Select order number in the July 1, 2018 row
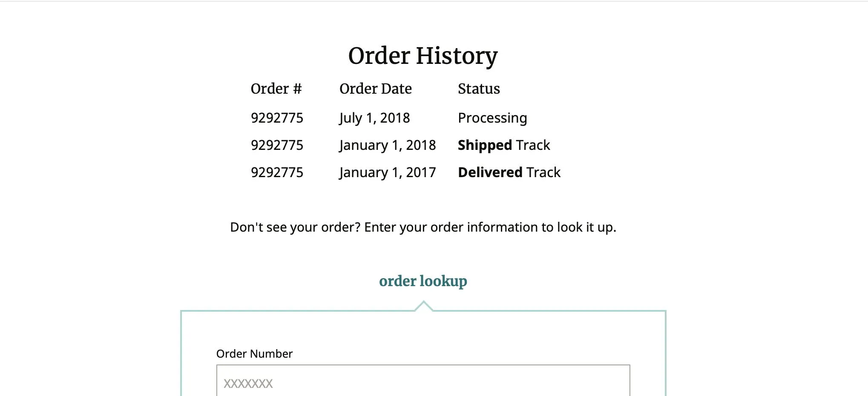868x396 pixels. (277, 118)
